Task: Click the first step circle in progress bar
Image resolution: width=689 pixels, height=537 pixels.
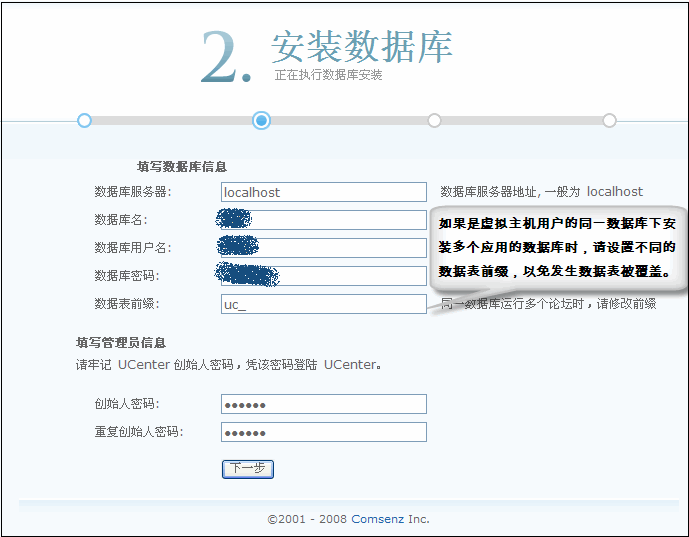Action: point(84,120)
